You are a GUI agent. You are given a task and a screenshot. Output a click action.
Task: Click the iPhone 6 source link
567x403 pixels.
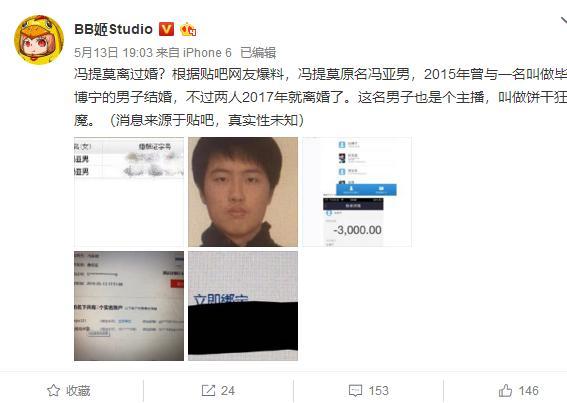(207, 53)
